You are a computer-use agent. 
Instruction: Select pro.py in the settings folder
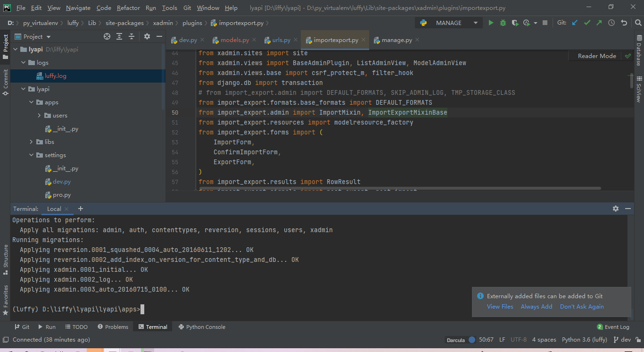pyautogui.click(x=61, y=194)
